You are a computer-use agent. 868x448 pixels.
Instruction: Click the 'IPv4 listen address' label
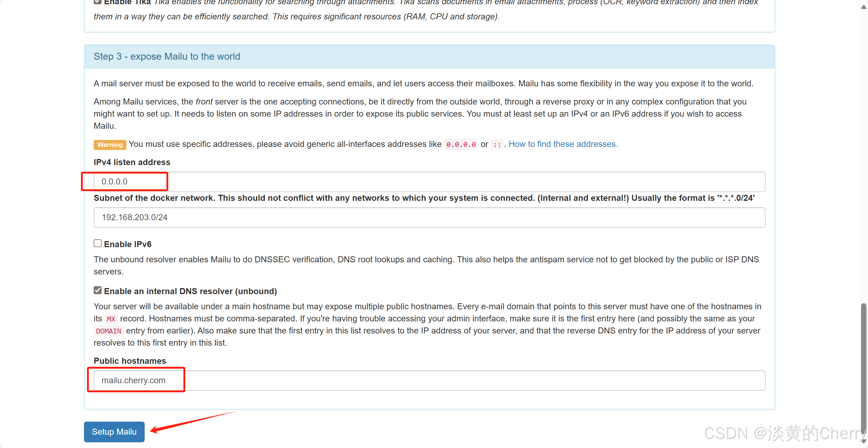pyautogui.click(x=132, y=162)
